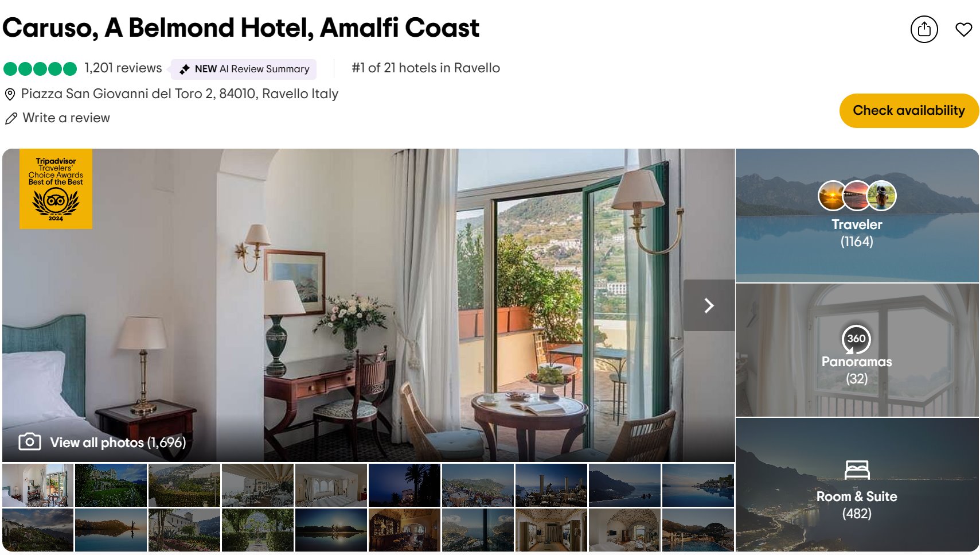Click the green five-bubble rating
The height and width of the screenshot is (555, 980).
40,69
